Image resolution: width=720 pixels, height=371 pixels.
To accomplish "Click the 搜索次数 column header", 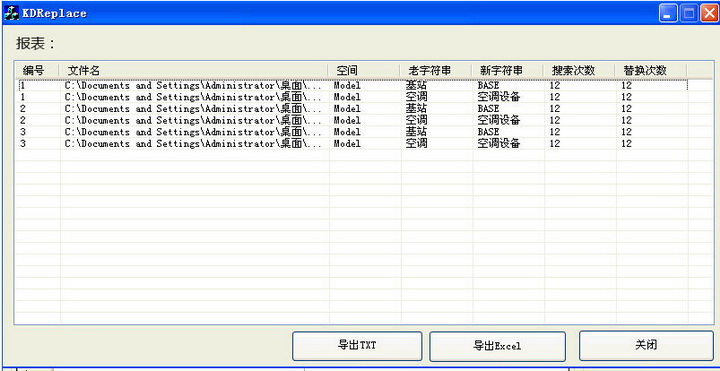I will 579,71.
